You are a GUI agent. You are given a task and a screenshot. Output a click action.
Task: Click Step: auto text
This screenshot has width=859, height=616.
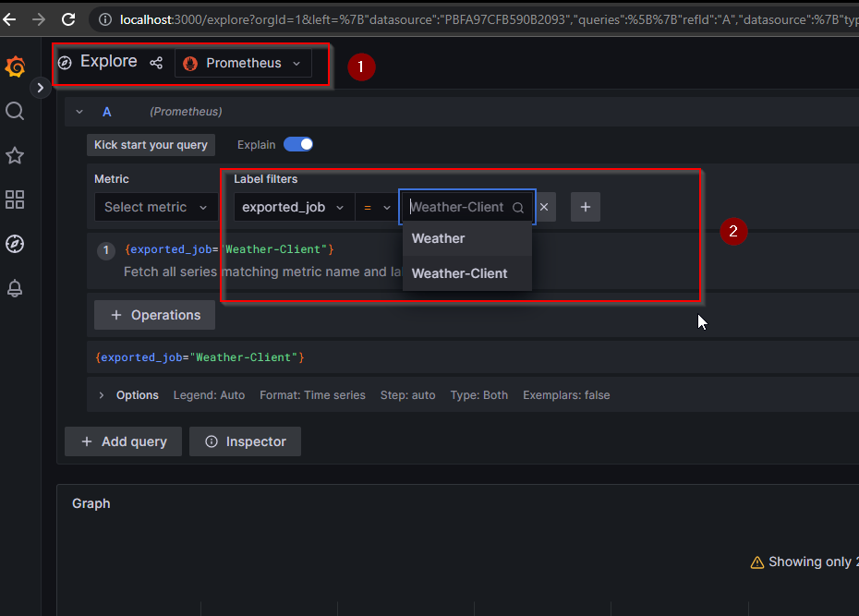point(407,395)
